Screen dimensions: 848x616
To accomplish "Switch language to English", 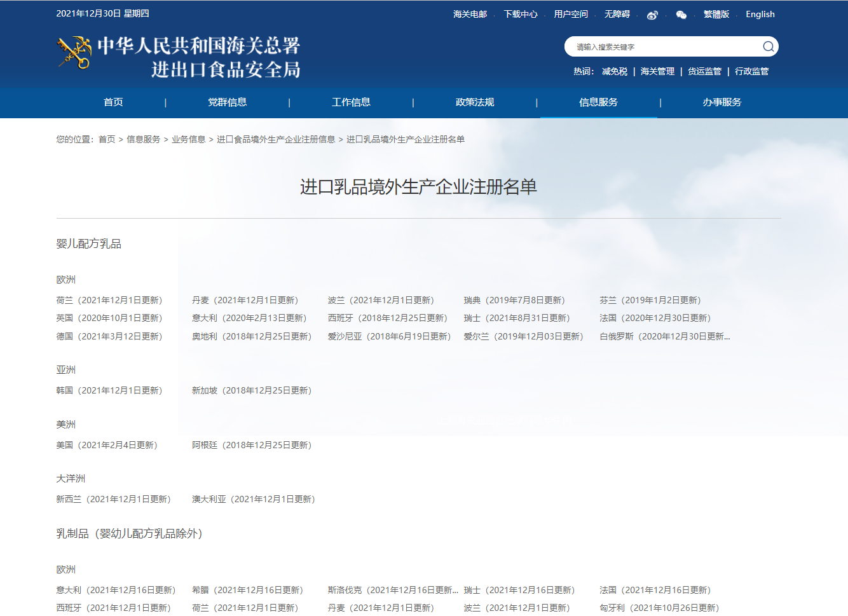I will point(760,14).
